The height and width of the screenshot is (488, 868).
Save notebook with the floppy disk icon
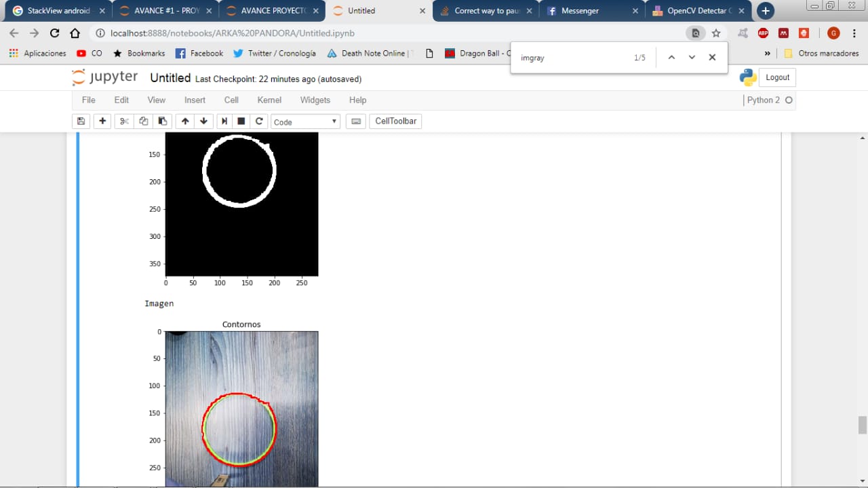(x=81, y=121)
